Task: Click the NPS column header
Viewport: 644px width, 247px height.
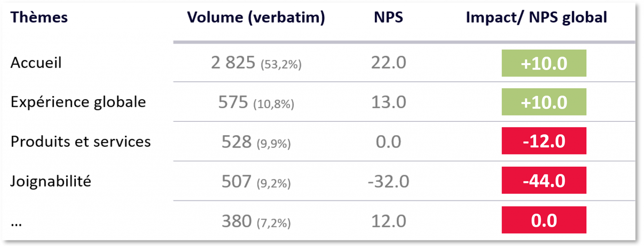Action: click(388, 17)
